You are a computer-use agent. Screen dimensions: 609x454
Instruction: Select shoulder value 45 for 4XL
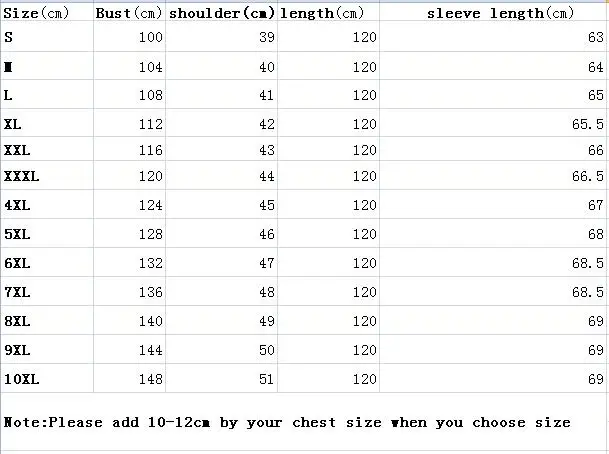click(264, 206)
